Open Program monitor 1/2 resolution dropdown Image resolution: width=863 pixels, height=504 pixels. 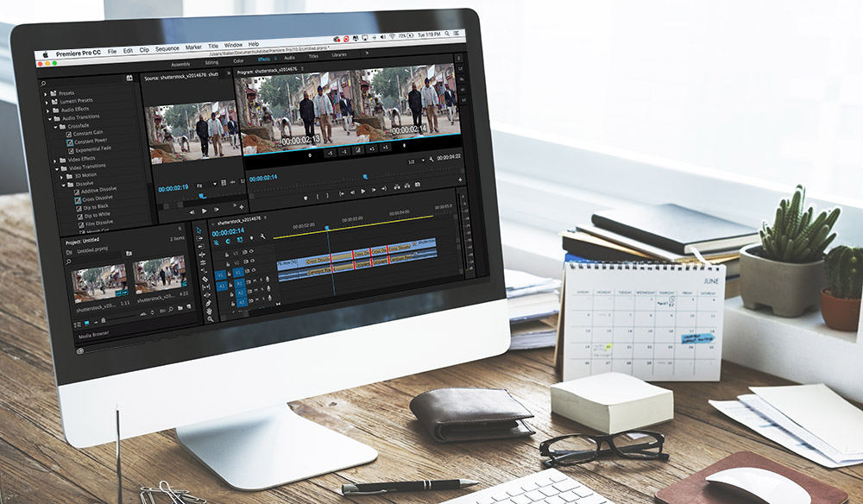pos(416,161)
